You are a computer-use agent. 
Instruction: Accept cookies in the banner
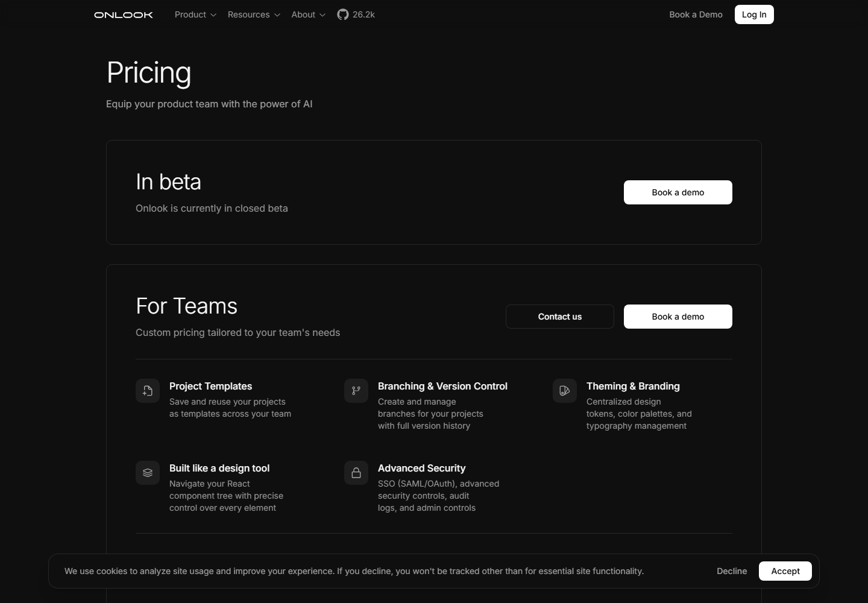coord(785,571)
